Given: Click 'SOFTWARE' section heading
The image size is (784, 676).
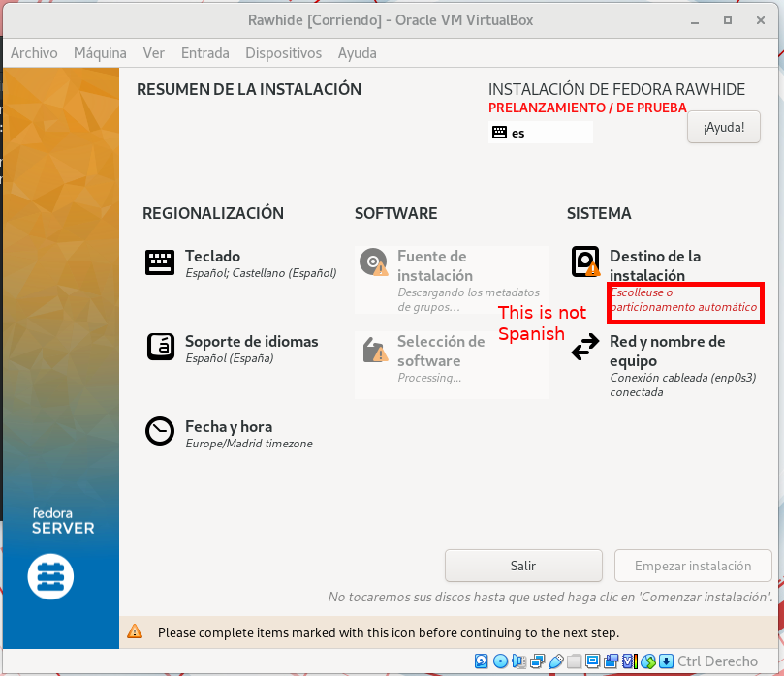Looking at the screenshot, I should (395, 213).
